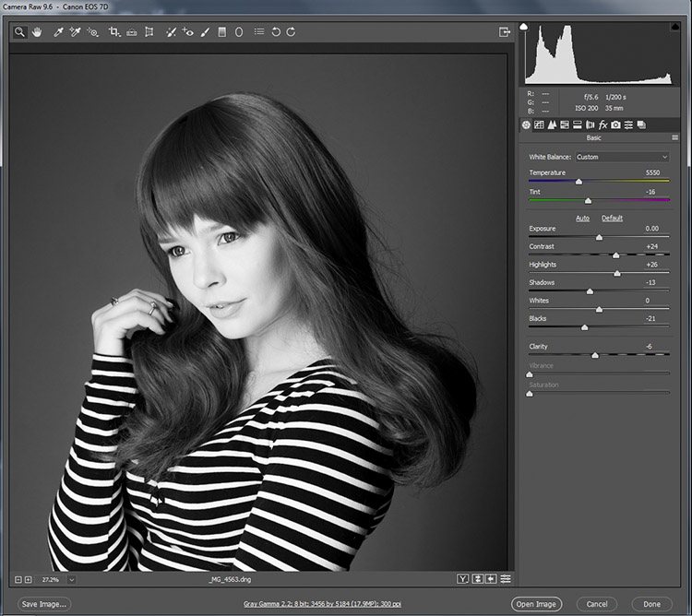
Task: Click the Tint slider handle
Action: (588, 201)
